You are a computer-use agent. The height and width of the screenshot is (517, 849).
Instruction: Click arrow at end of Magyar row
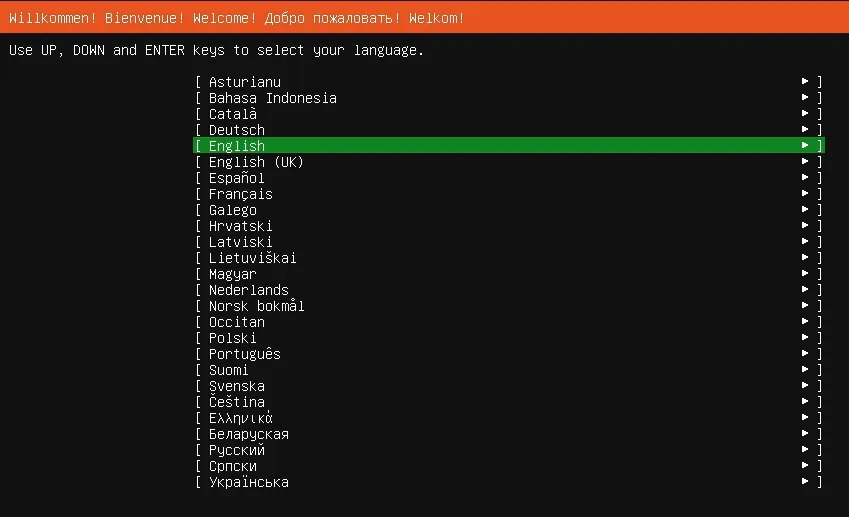tap(805, 273)
